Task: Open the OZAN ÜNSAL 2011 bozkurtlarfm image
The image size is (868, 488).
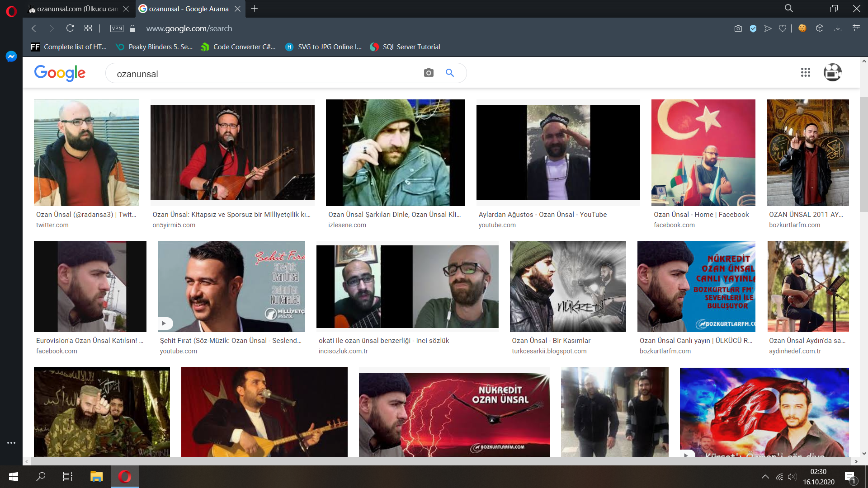Action: tap(808, 153)
